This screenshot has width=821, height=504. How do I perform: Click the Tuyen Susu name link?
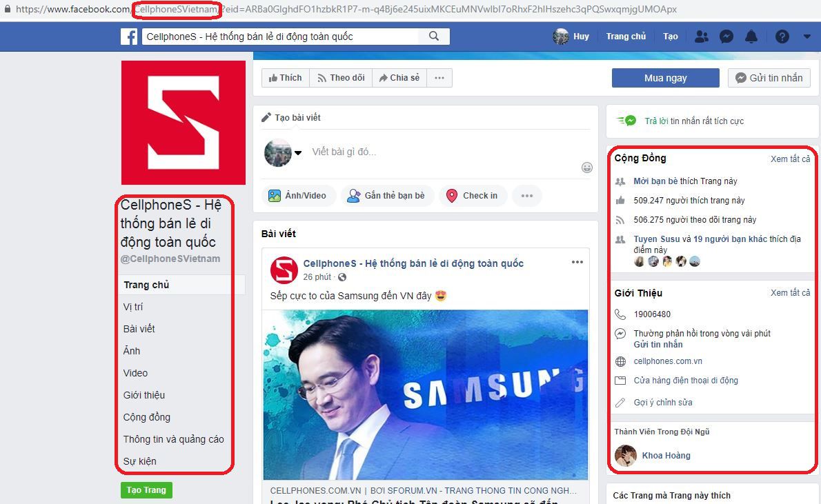point(657,239)
